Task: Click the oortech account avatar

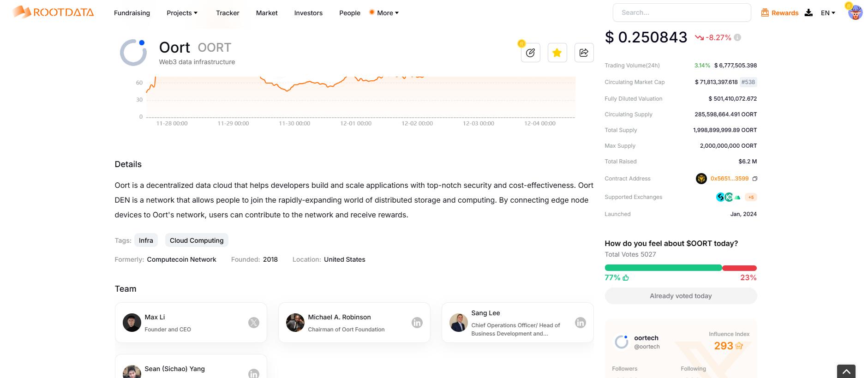Action: (x=622, y=342)
